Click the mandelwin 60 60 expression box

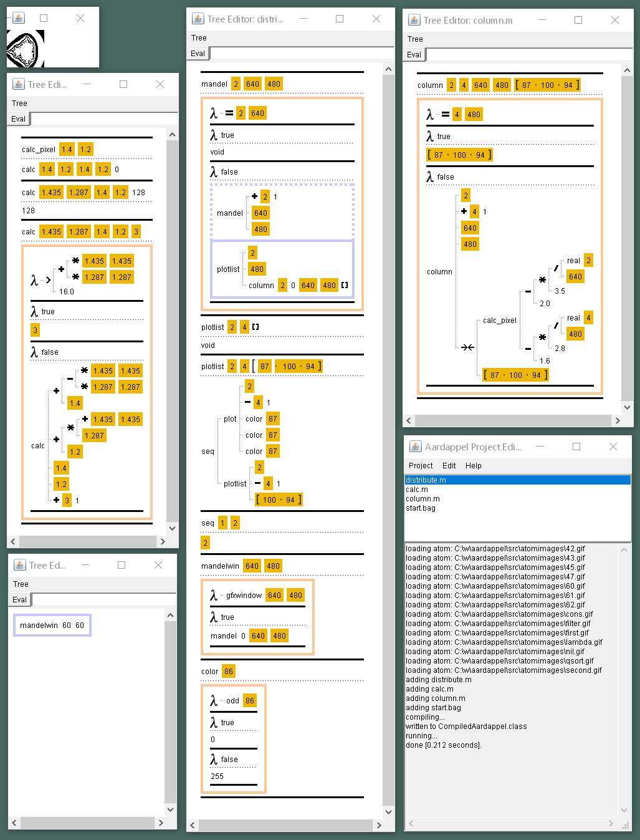52,625
